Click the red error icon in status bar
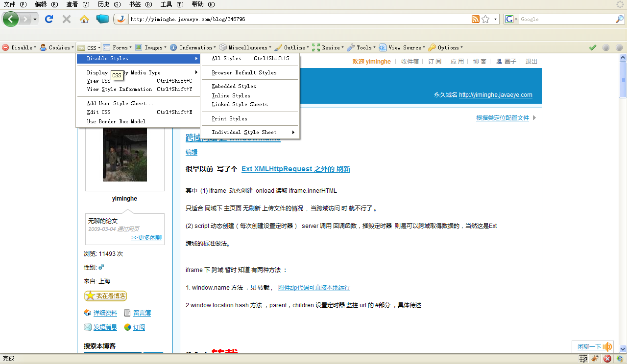627x364 pixels. 607,359
